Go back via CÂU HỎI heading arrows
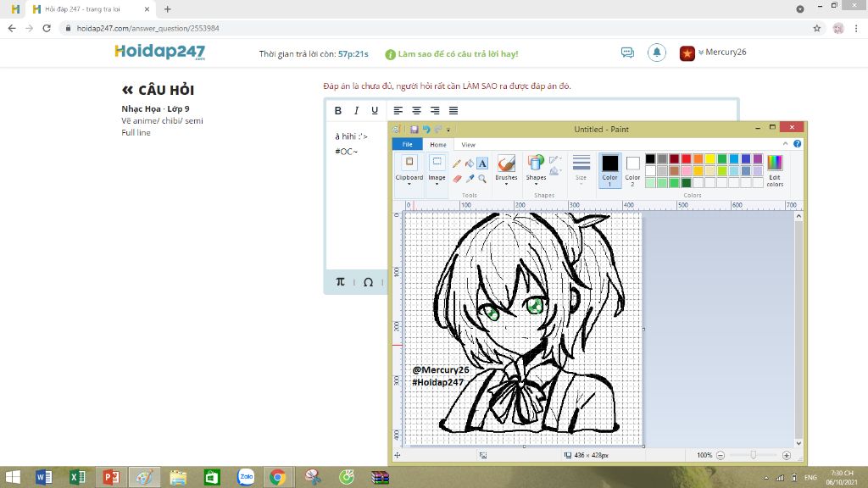 coord(127,90)
